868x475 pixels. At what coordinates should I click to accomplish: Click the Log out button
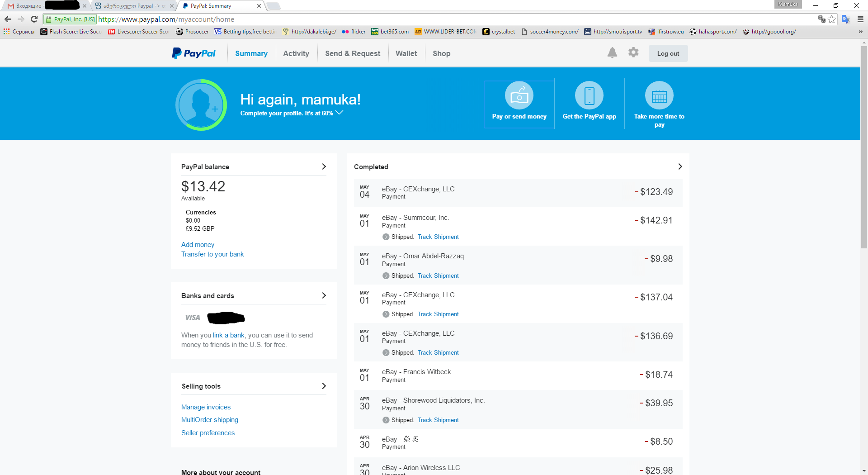pos(668,53)
